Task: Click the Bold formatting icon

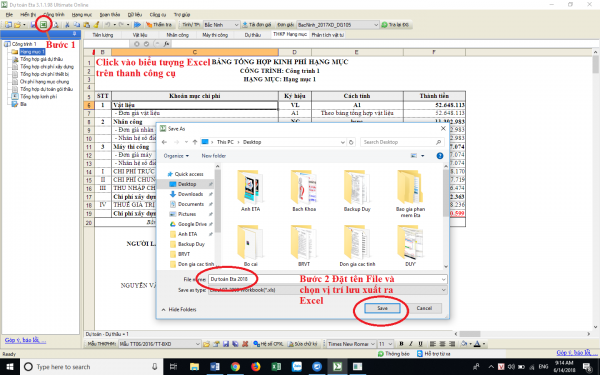Action: (x=401, y=344)
